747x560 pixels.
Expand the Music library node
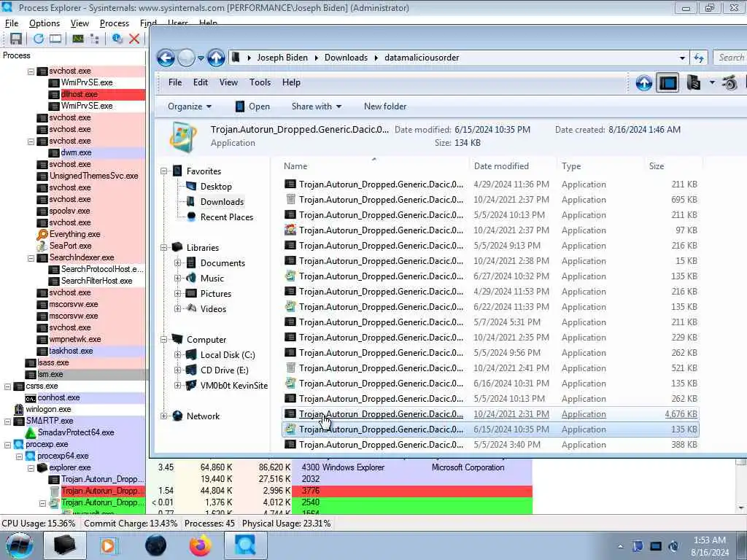coord(178,278)
